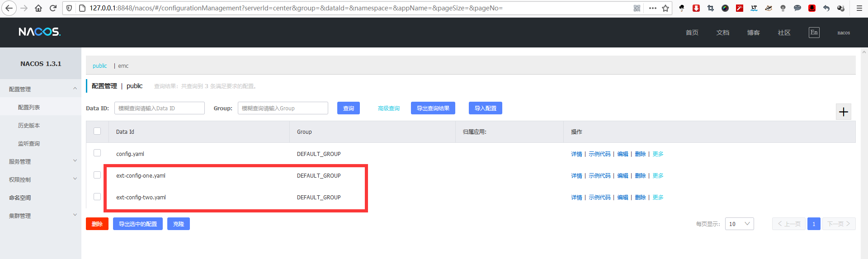The height and width of the screenshot is (259, 868).
Task: Click the 导入配置 import button
Action: [485, 108]
